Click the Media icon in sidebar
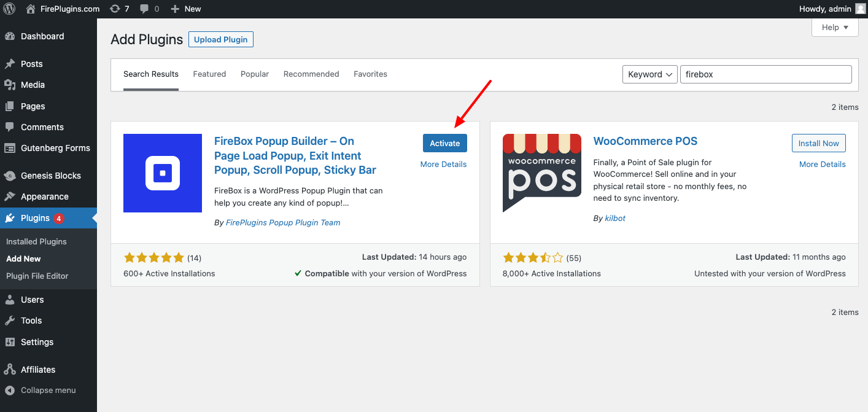The image size is (868, 412). (x=10, y=85)
